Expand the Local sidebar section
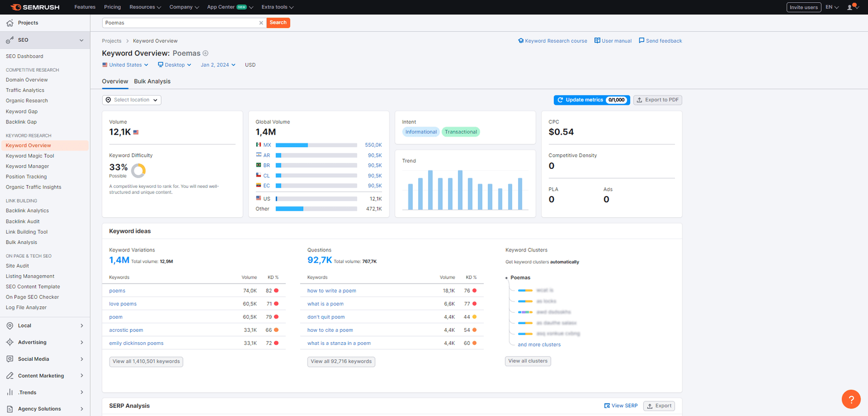 (82, 326)
